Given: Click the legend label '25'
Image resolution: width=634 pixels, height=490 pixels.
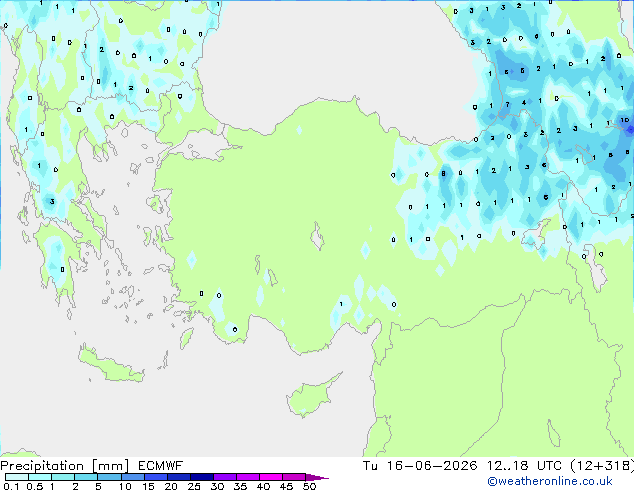Looking at the screenshot, I should (x=194, y=486).
